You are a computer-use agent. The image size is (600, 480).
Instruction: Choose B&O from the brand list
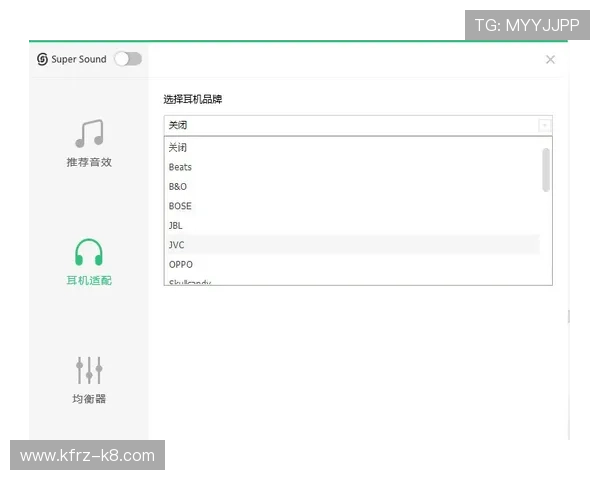(354, 186)
